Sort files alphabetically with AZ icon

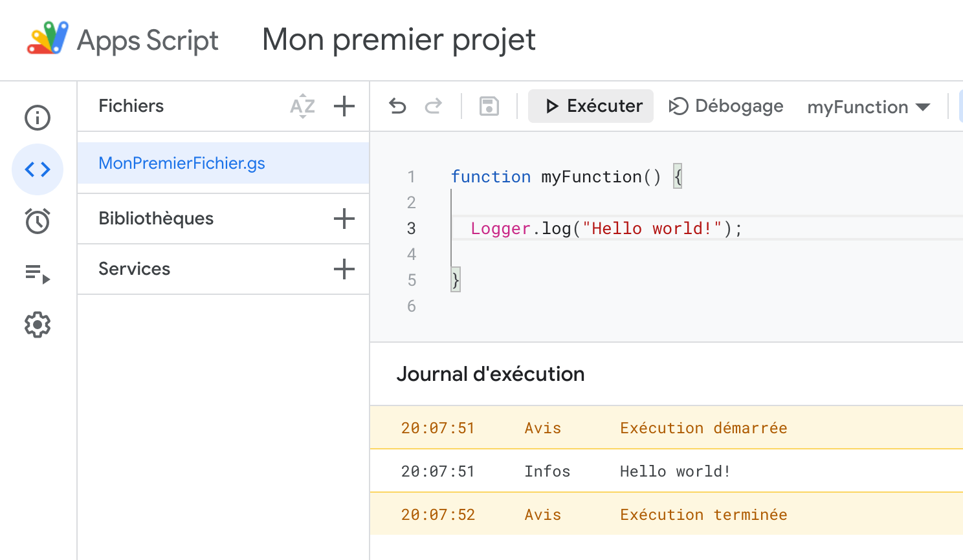[302, 106]
